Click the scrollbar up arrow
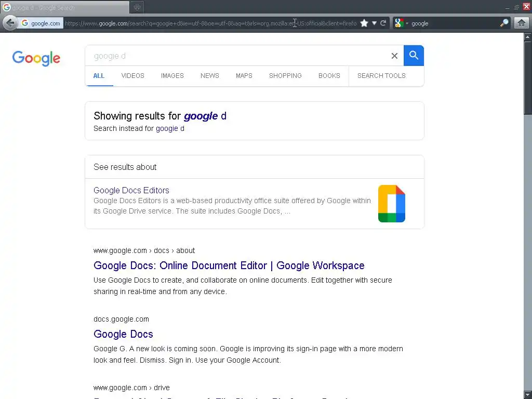The image size is (532, 399). click(528, 37)
